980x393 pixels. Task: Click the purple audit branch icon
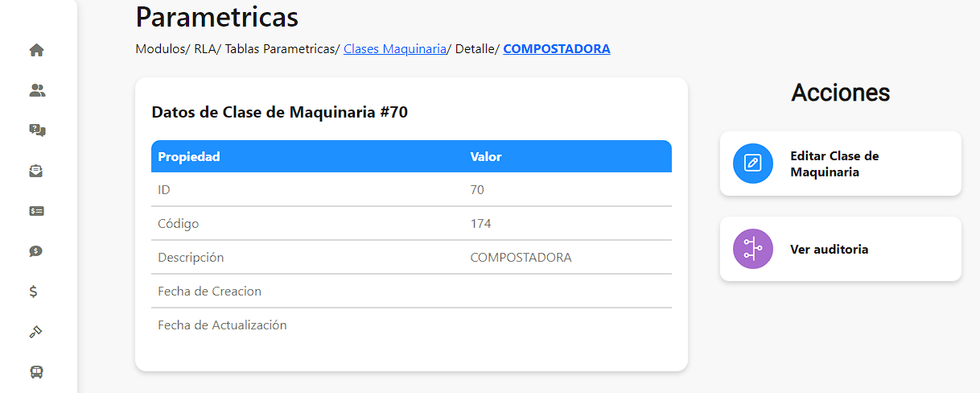point(753,249)
